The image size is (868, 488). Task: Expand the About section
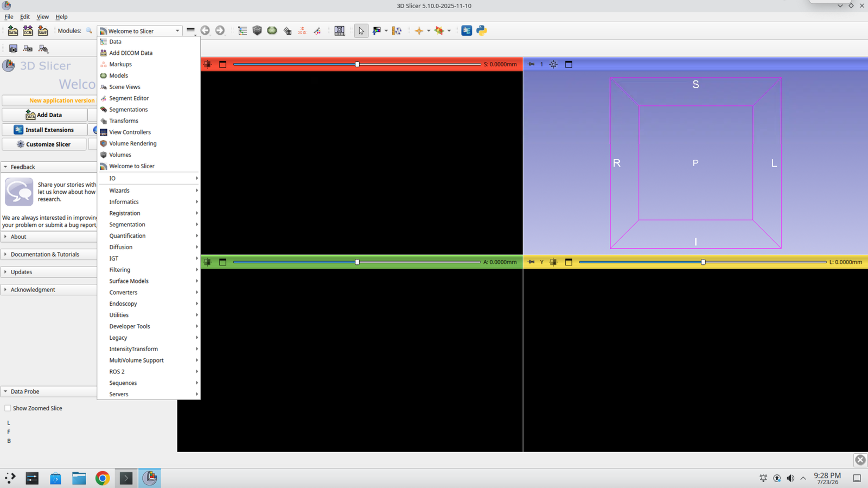tap(49, 237)
